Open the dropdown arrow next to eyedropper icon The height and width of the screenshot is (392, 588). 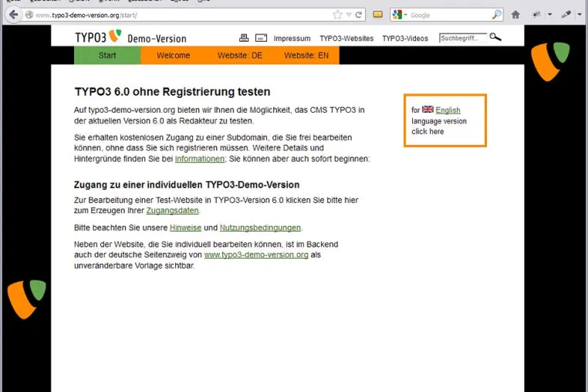tap(580, 15)
